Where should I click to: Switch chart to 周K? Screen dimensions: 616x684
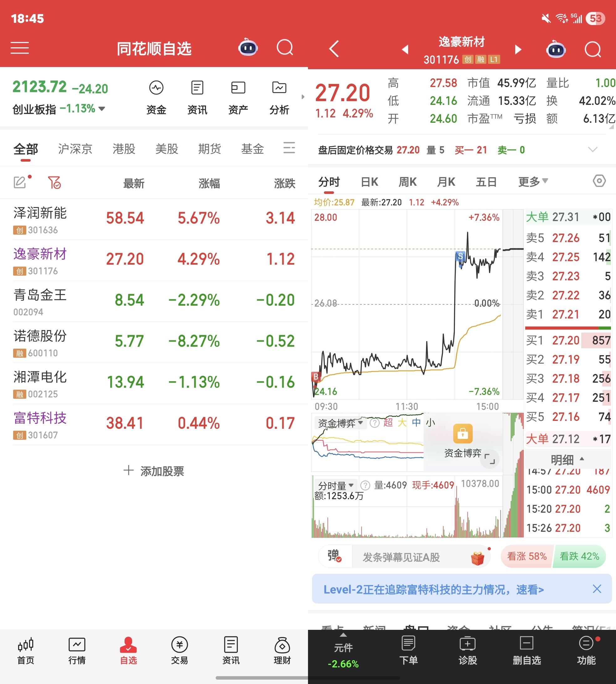pos(408,182)
